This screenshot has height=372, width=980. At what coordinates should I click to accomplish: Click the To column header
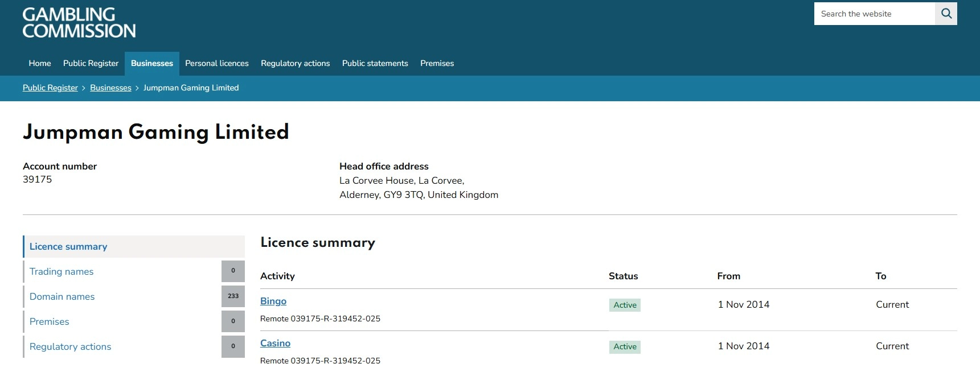pos(881,276)
